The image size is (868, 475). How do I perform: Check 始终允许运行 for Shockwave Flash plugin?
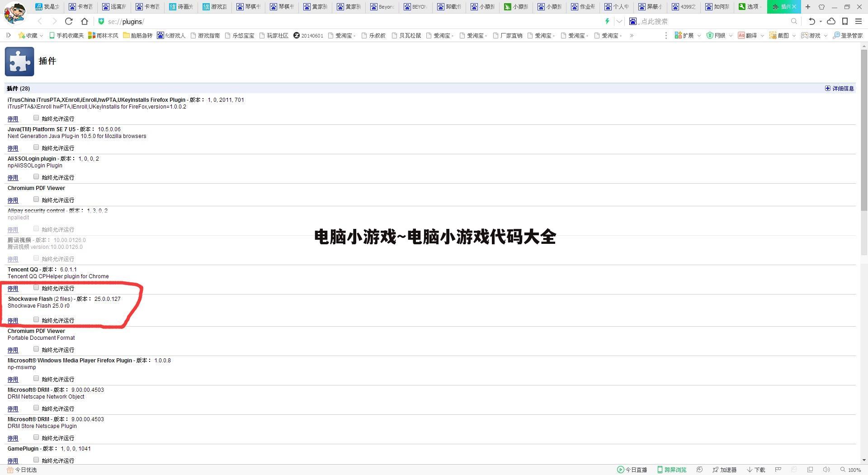tap(36, 320)
